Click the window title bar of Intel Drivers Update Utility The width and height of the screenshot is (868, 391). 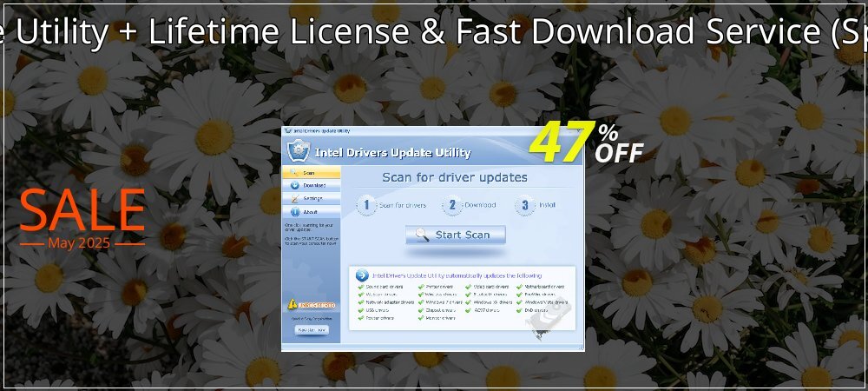tap(432, 131)
